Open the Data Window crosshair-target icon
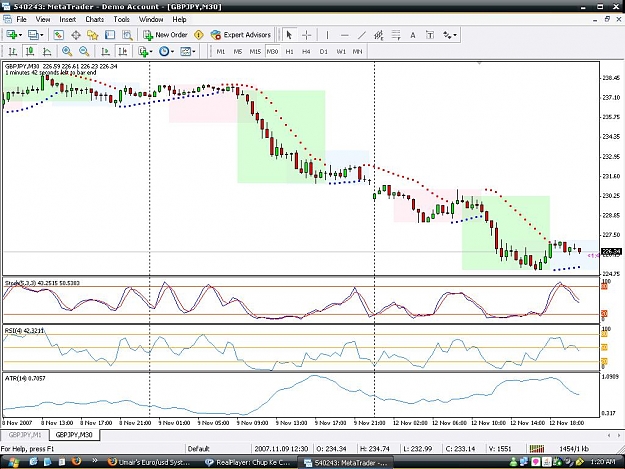 [76, 35]
